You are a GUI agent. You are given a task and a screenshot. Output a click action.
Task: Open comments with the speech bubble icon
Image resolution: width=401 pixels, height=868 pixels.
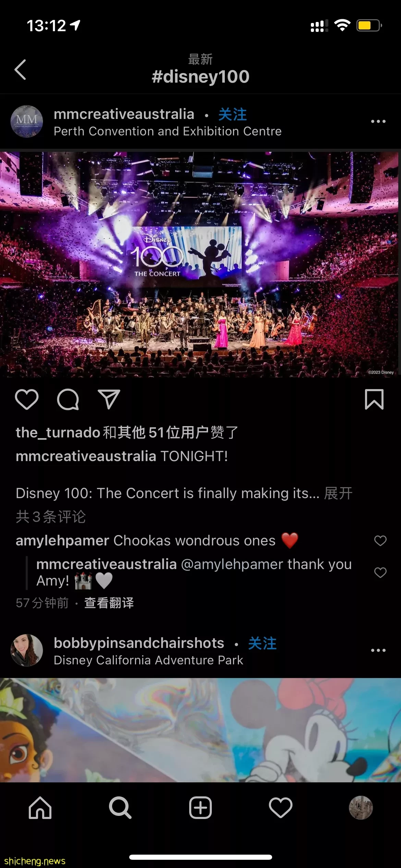[68, 399]
